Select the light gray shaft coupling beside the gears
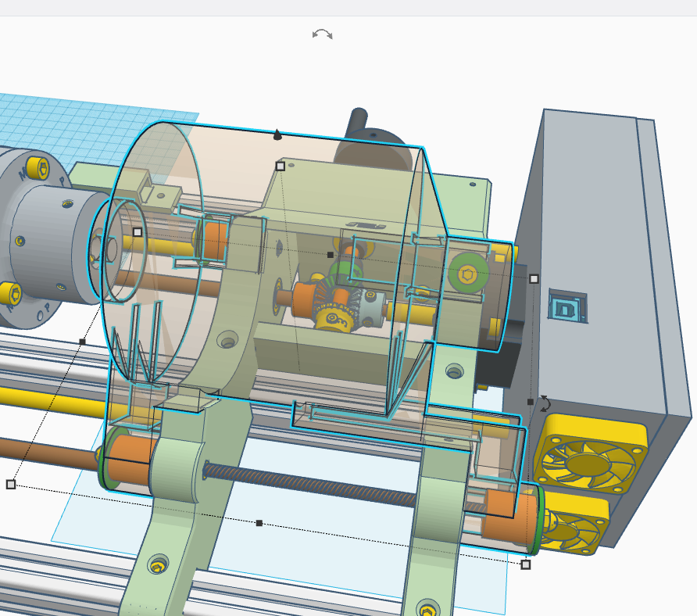 click(x=370, y=307)
